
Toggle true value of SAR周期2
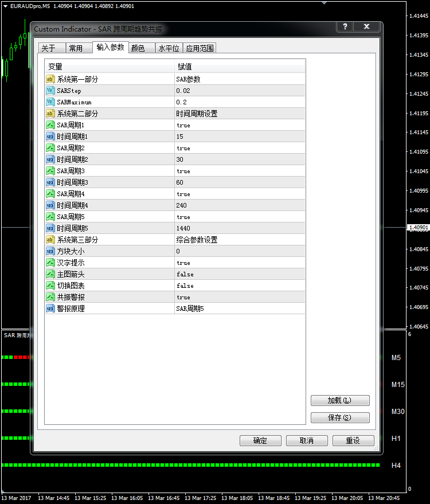pos(240,148)
